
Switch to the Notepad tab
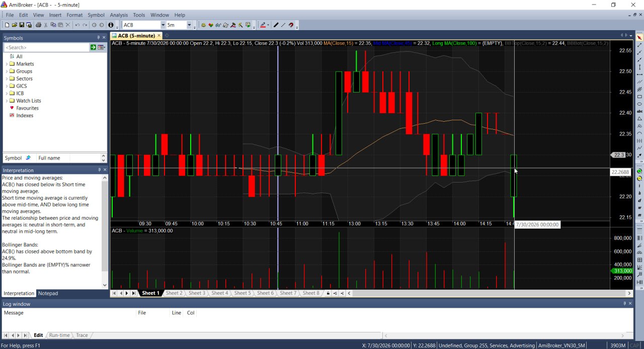[x=48, y=293]
